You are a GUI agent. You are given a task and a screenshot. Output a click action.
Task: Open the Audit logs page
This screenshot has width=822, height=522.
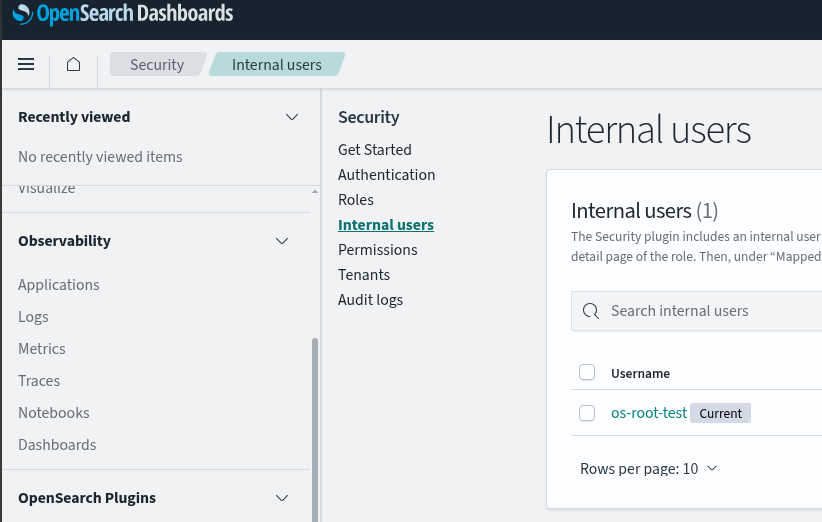(x=370, y=300)
